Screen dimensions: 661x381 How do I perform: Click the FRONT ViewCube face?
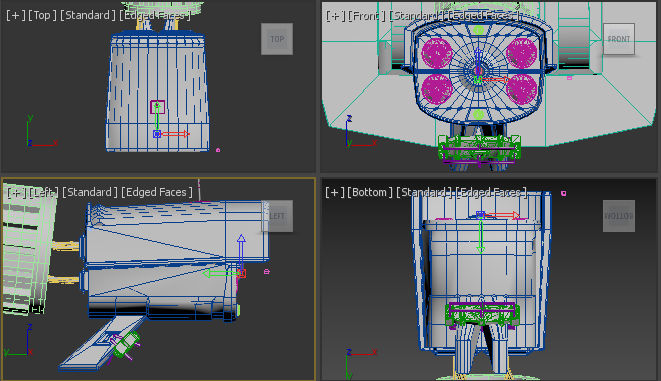pyautogui.click(x=619, y=39)
